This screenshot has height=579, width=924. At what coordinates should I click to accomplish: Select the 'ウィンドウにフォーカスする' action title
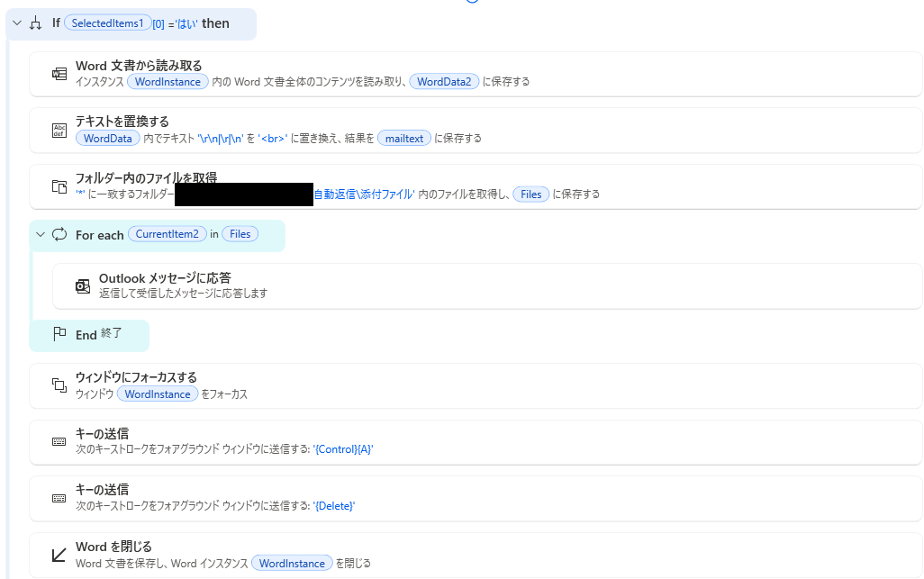136,377
